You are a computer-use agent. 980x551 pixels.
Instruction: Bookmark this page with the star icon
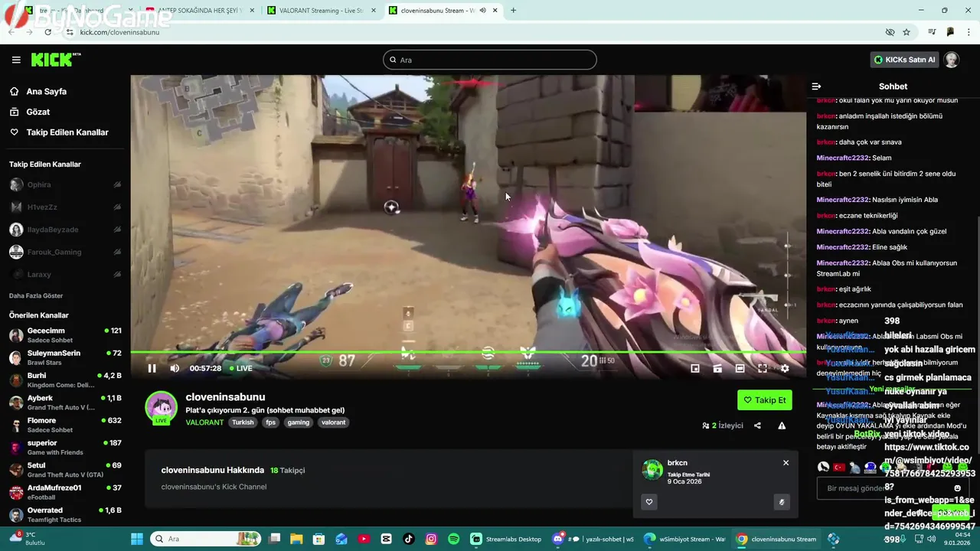[x=906, y=32]
